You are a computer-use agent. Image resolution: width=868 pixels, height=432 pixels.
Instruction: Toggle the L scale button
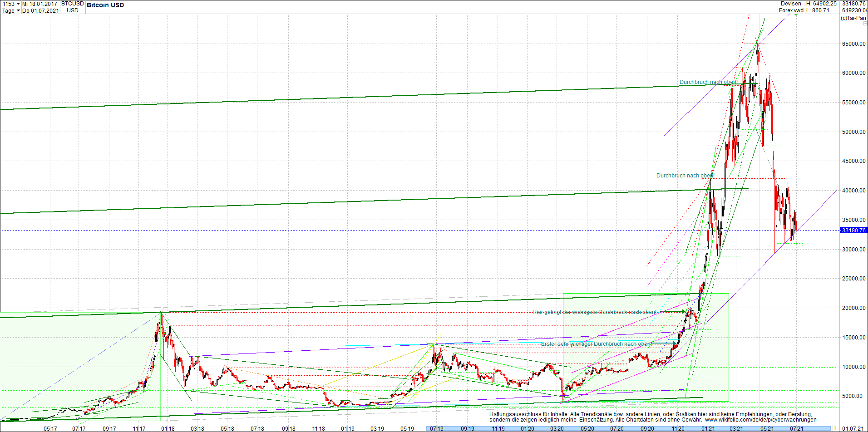coord(836,428)
